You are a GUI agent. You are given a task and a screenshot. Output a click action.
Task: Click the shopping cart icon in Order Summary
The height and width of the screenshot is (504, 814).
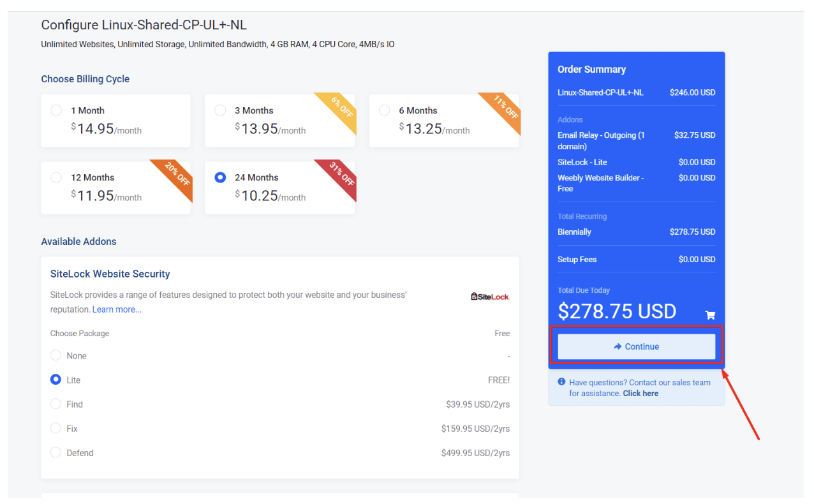click(710, 315)
